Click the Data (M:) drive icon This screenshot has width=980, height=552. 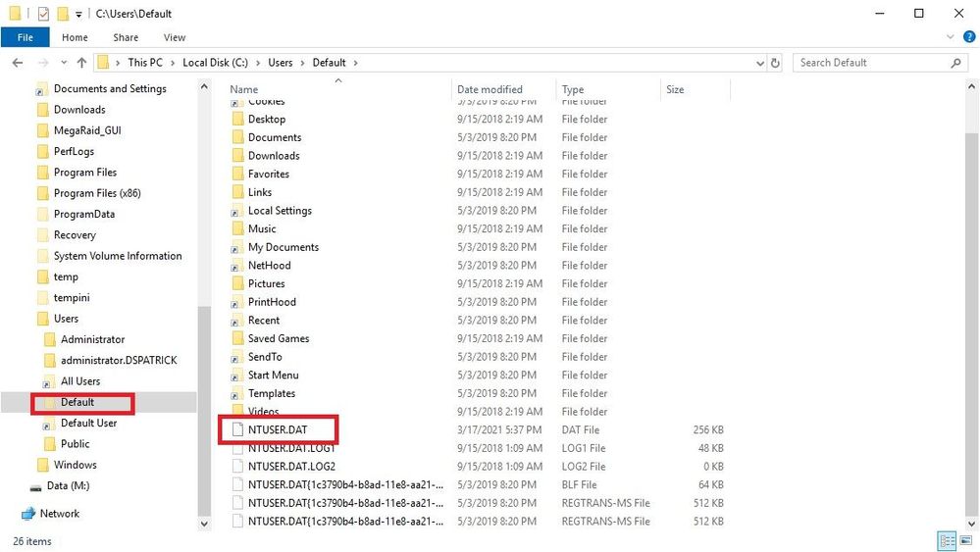pos(36,486)
